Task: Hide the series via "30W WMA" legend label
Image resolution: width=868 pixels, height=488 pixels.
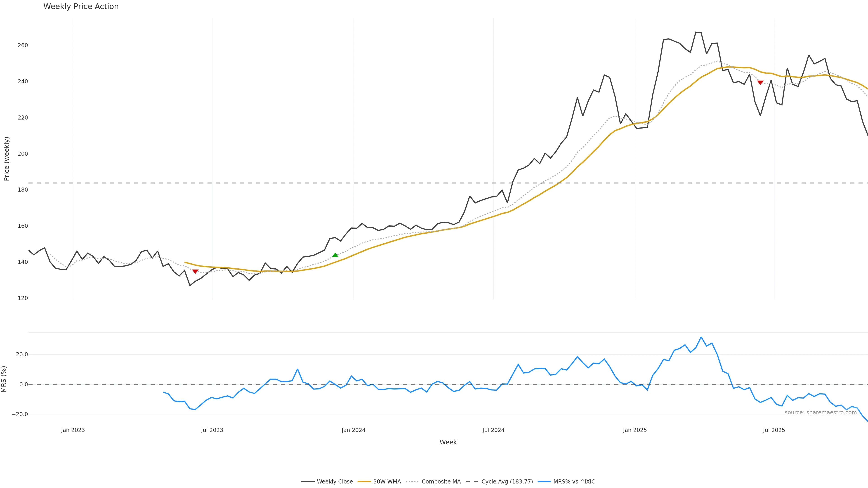Action: click(x=387, y=482)
